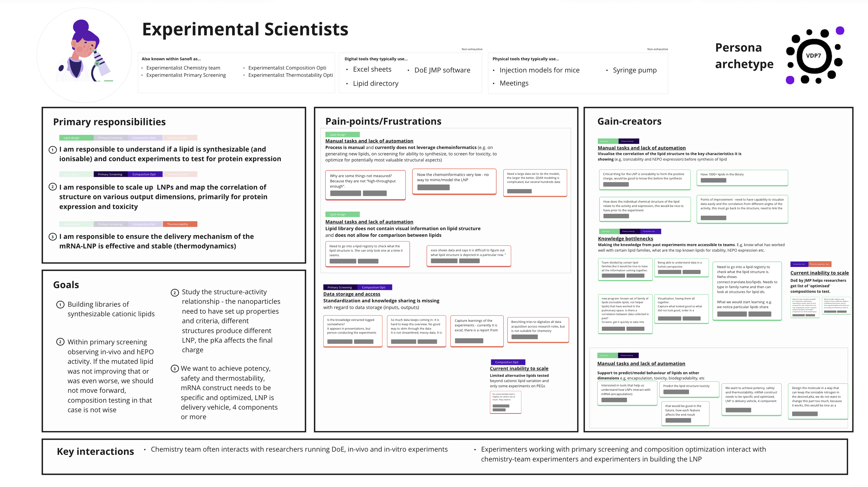The width and height of the screenshot is (868, 487).
Task: Click circled number 1 beside Building libraries goal
Action: [60, 305]
